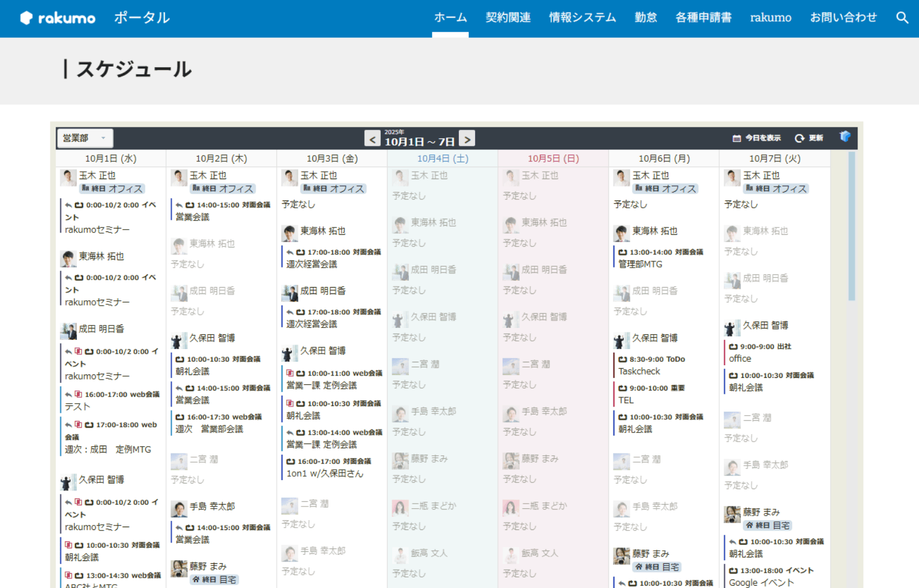Screen dimensions: 919x588
Task: Select the ホーム tab
Action: [450, 18]
